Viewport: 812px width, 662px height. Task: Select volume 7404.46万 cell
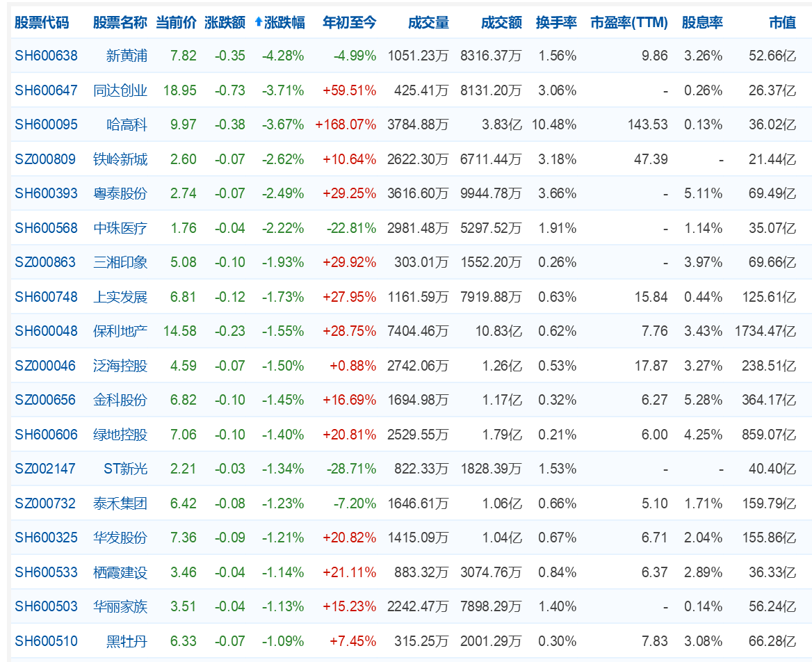(418, 331)
